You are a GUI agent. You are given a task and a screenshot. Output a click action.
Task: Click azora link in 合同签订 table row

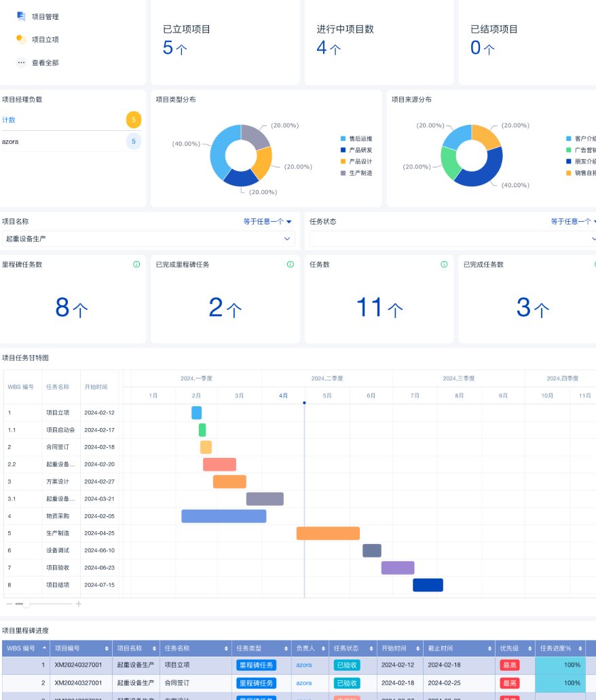click(304, 683)
